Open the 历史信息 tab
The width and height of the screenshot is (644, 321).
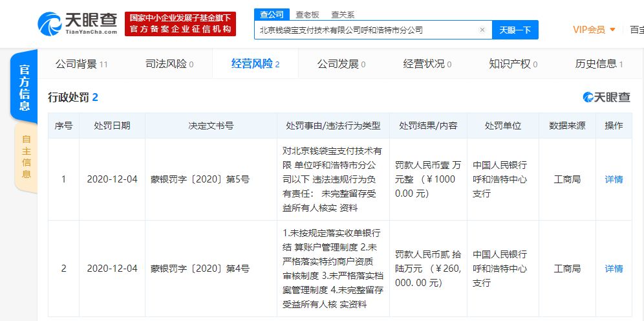click(599, 64)
